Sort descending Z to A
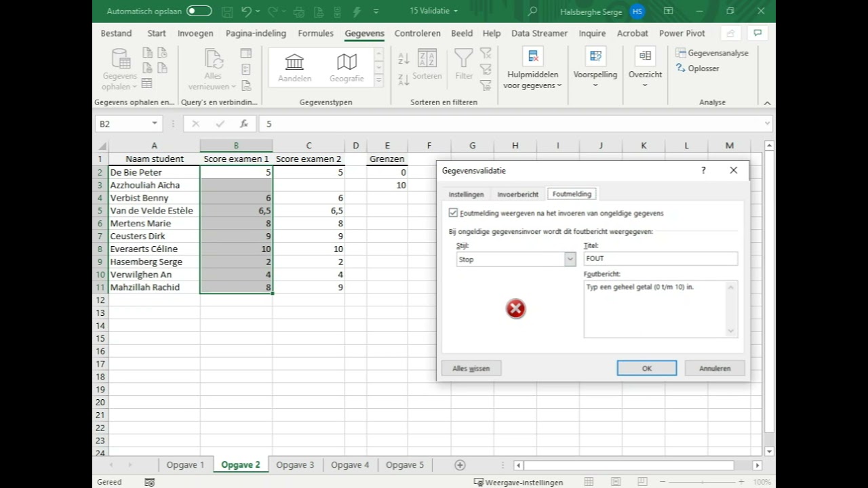Viewport: 868px width, 488px height. pos(403,79)
